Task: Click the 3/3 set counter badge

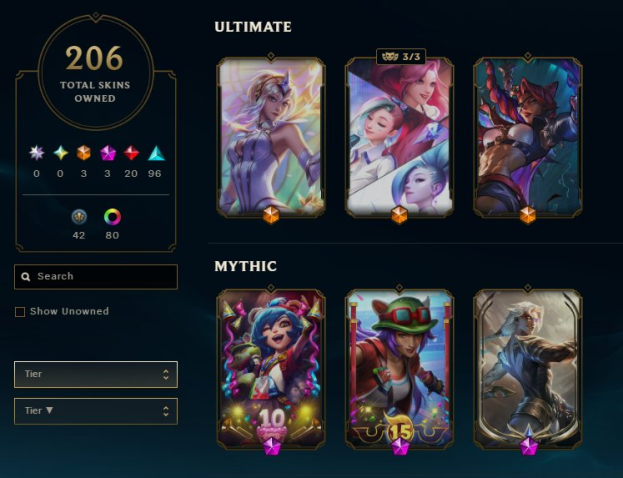Action: point(401,57)
